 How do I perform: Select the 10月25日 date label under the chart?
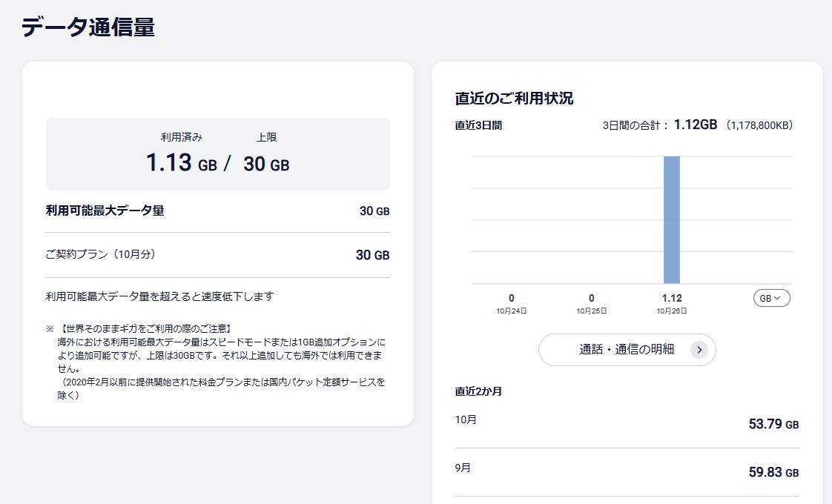point(591,311)
